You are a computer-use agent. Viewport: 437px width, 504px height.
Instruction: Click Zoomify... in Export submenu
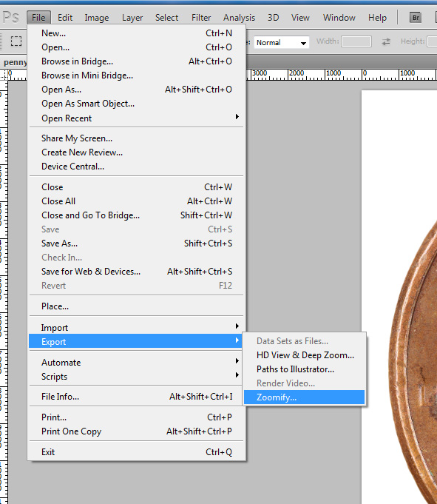[x=305, y=397]
